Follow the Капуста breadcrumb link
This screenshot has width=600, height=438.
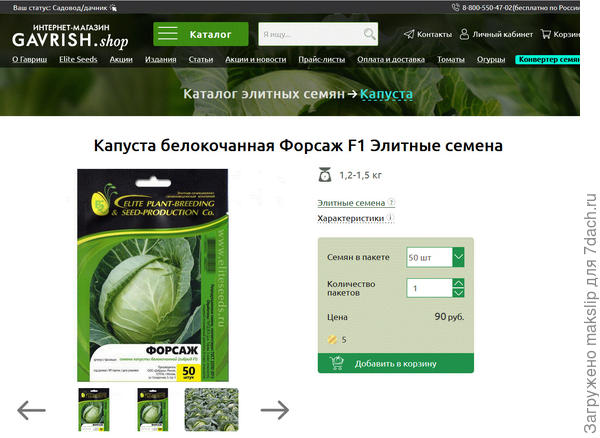(x=386, y=95)
